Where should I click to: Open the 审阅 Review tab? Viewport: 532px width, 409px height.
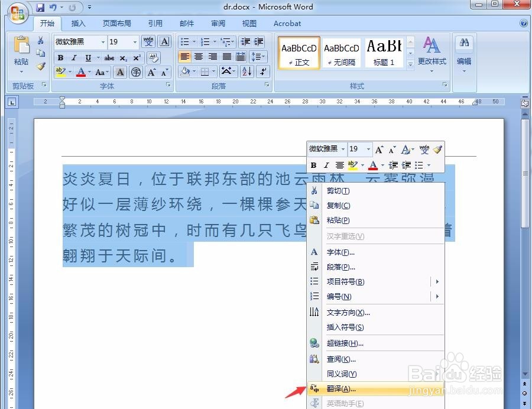(x=218, y=24)
